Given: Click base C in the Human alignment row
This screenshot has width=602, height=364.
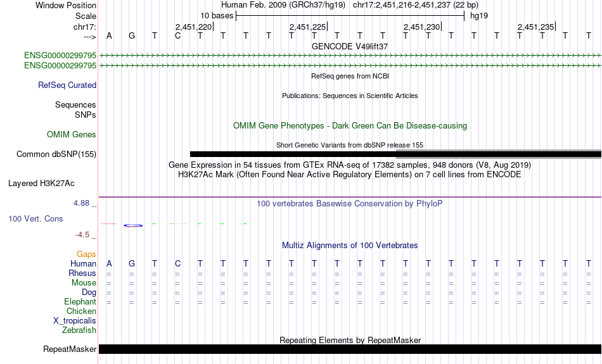Looking at the screenshot, I should [x=177, y=264].
